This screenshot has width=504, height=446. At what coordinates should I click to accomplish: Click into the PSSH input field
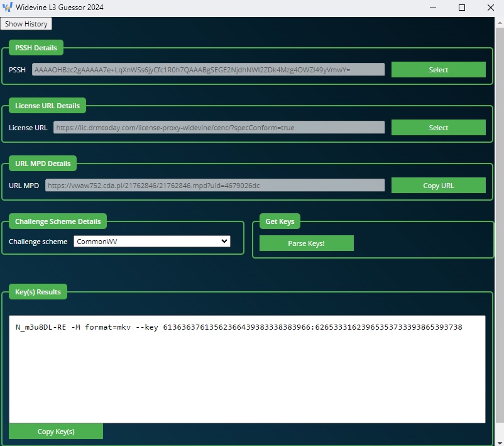tap(208, 69)
